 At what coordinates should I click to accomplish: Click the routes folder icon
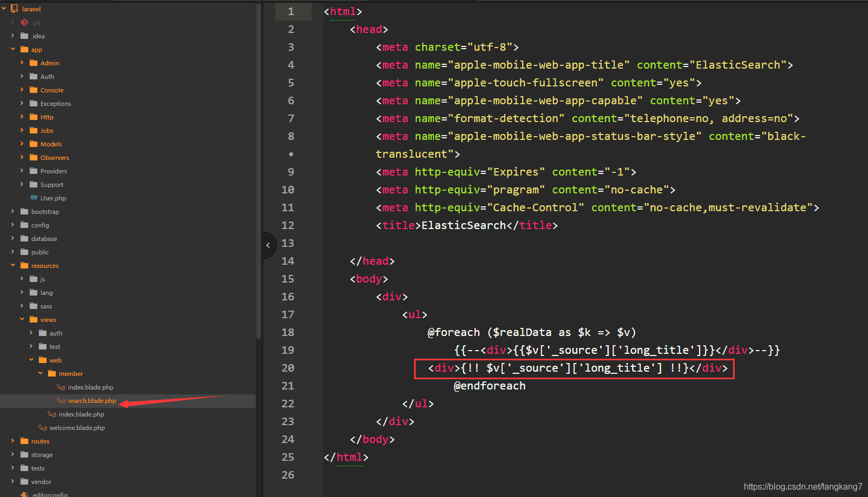[24, 441]
